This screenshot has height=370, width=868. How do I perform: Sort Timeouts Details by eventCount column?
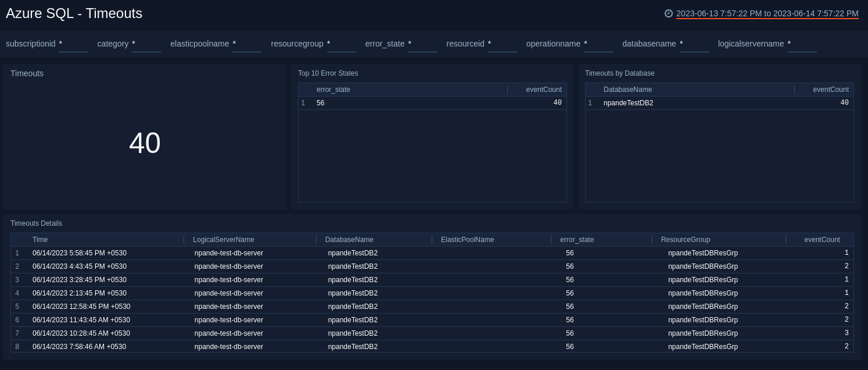tap(822, 240)
